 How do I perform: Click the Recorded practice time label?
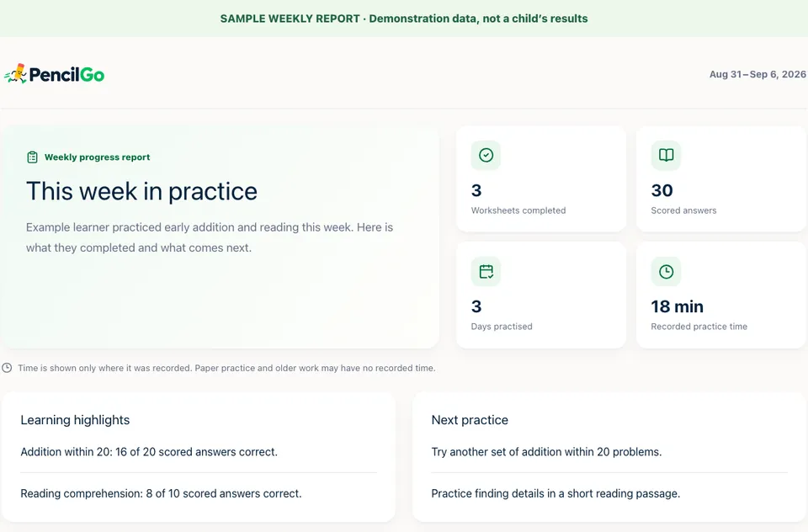pyautogui.click(x=699, y=327)
